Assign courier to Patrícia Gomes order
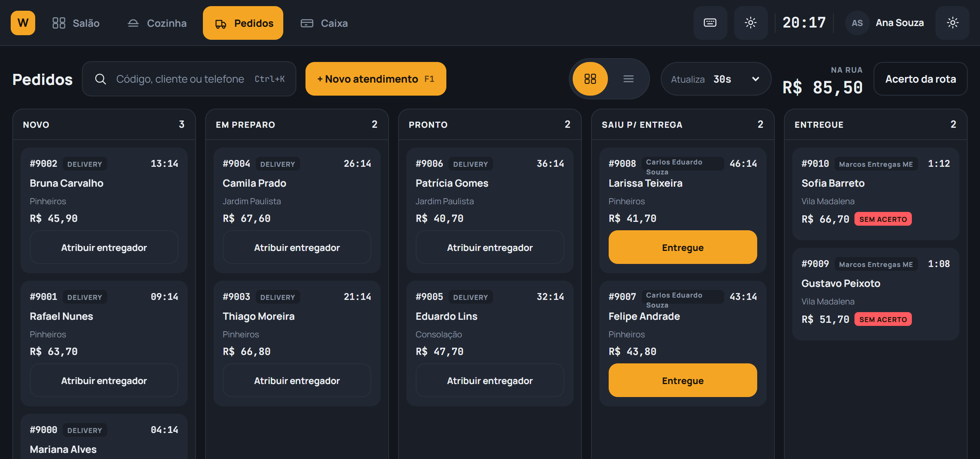Image resolution: width=980 pixels, height=459 pixels. 490,247
